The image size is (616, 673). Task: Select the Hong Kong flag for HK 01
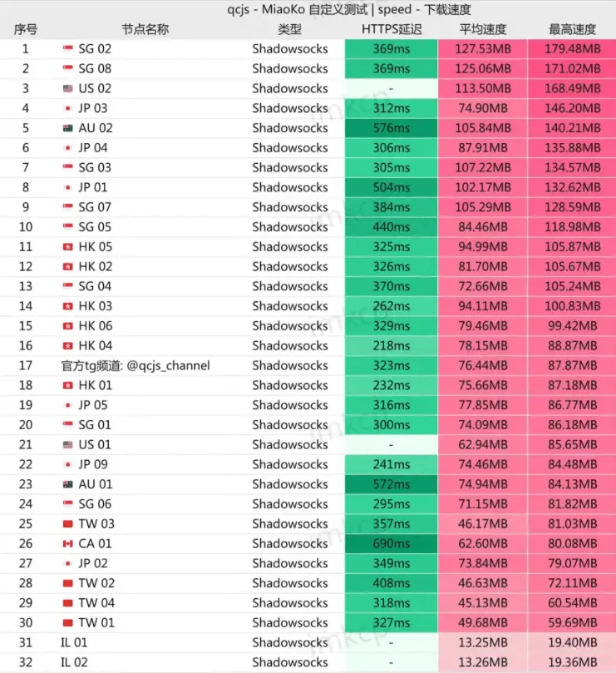click(68, 386)
